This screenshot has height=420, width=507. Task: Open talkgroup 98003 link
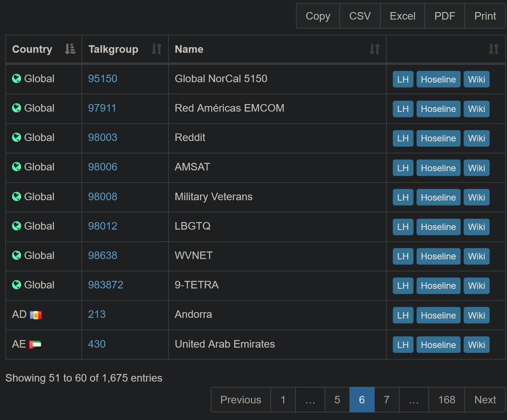[x=103, y=138]
